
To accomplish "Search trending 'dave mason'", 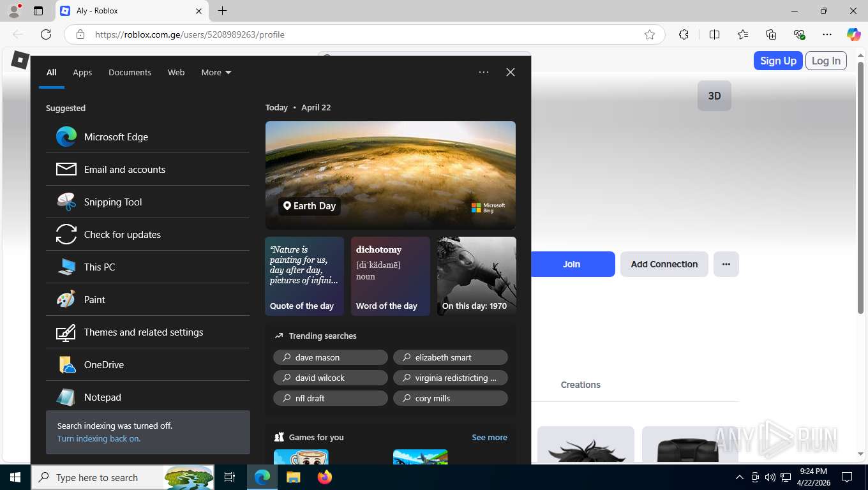I will pyautogui.click(x=331, y=357).
